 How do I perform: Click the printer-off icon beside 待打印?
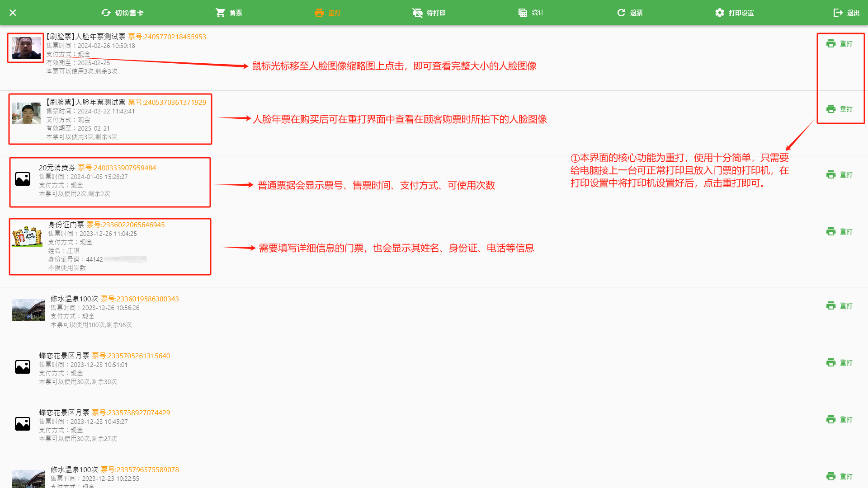[417, 13]
